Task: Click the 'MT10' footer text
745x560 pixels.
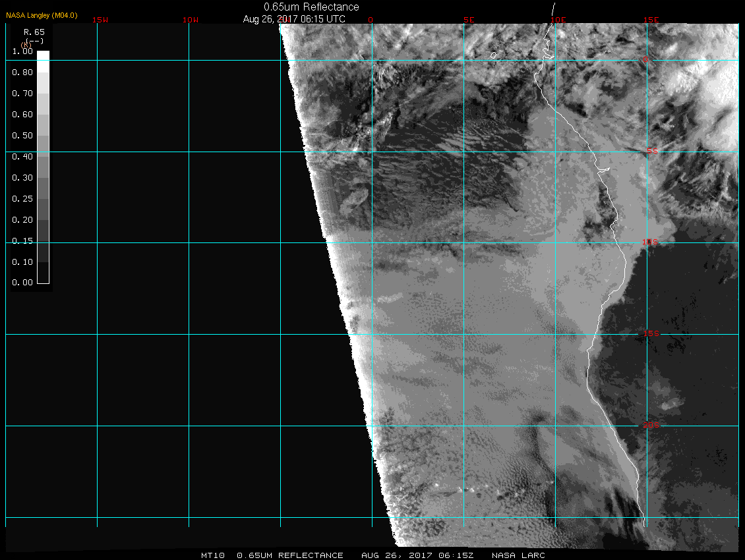Action: point(213,555)
